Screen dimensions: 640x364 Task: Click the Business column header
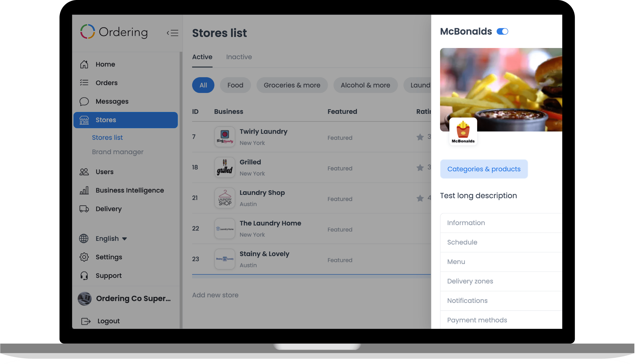(x=228, y=112)
